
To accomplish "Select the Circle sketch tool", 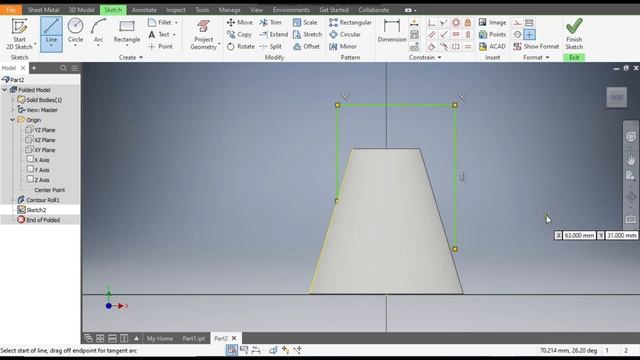I will pos(76,31).
